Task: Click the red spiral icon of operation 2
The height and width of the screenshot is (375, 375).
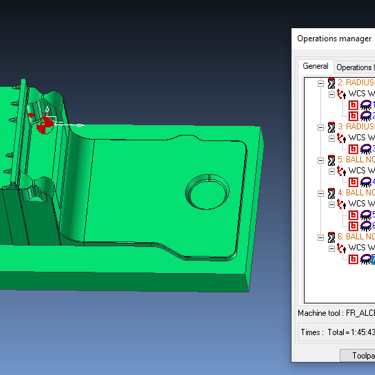Action: coord(353,116)
